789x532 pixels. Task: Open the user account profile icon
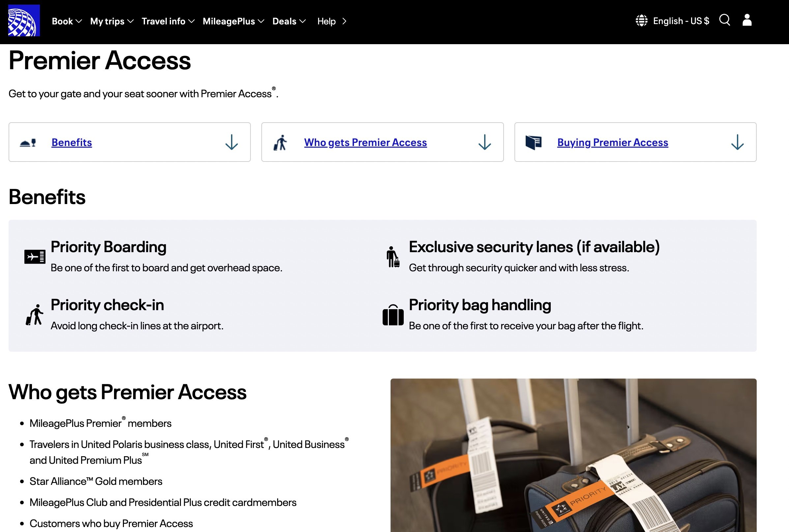pyautogui.click(x=747, y=20)
